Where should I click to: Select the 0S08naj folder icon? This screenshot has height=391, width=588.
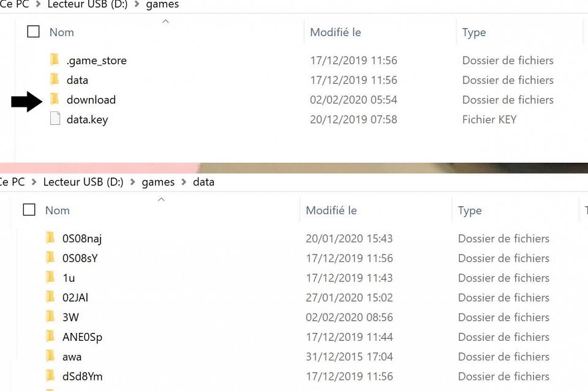point(50,238)
